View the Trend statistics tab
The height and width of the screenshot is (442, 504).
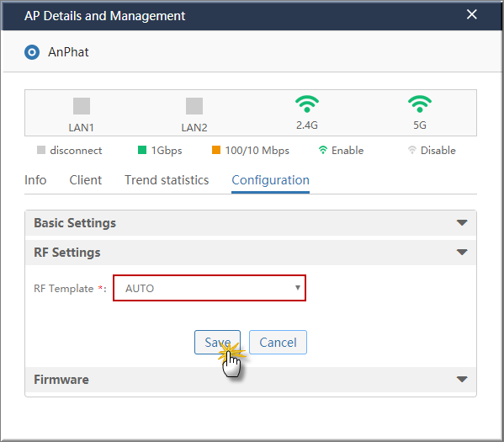point(167,180)
